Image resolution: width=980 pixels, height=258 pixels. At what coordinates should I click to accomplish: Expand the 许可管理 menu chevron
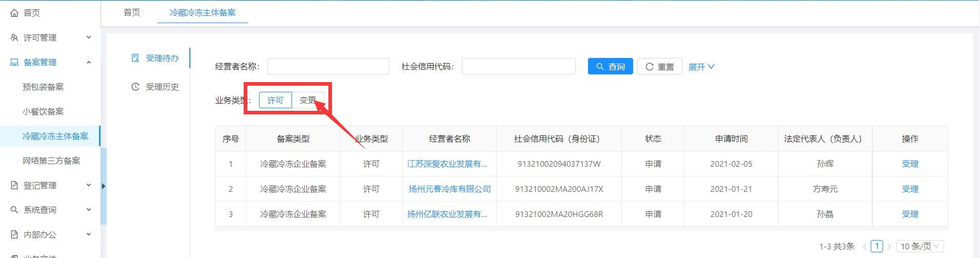click(x=89, y=37)
